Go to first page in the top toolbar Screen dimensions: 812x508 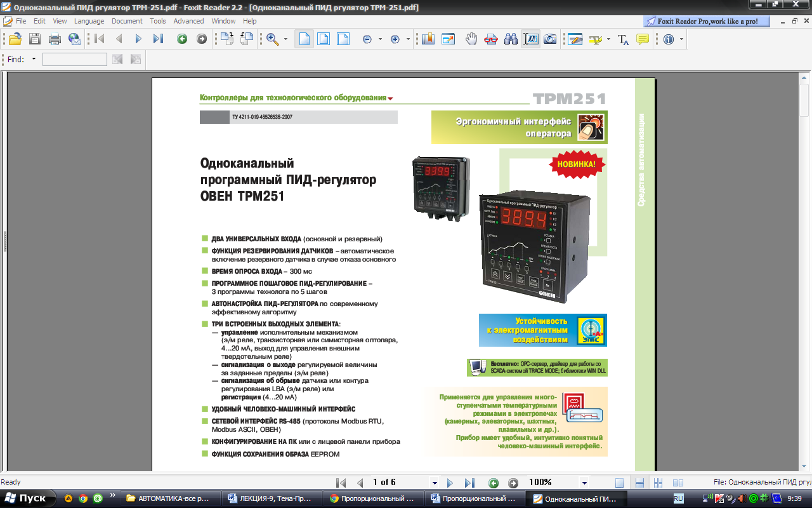(x=99, y=39)
